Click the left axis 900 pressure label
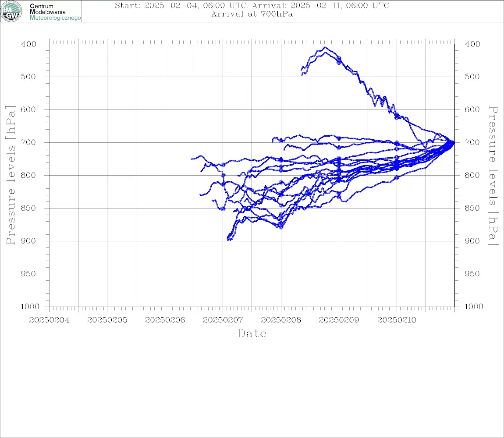Viewport: 504px width, 438px height. click(x=28, y=241)
